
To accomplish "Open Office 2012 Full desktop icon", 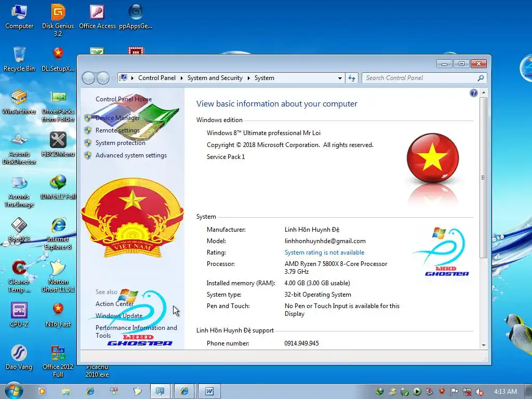I will (x=58, y=362).
